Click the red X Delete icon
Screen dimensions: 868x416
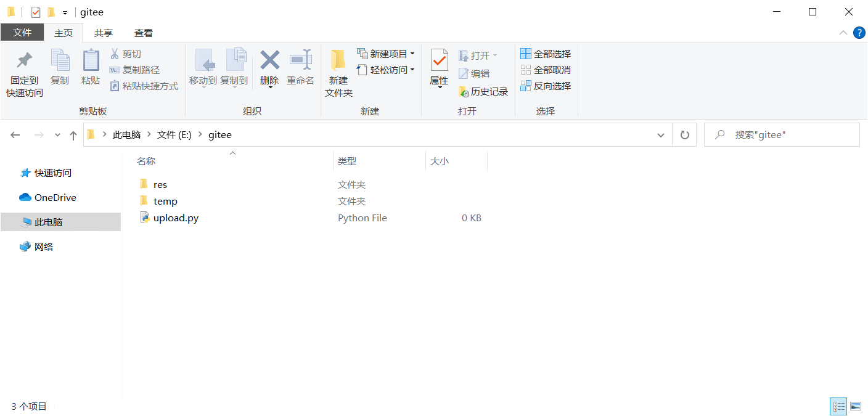click(x=269, y=60)
